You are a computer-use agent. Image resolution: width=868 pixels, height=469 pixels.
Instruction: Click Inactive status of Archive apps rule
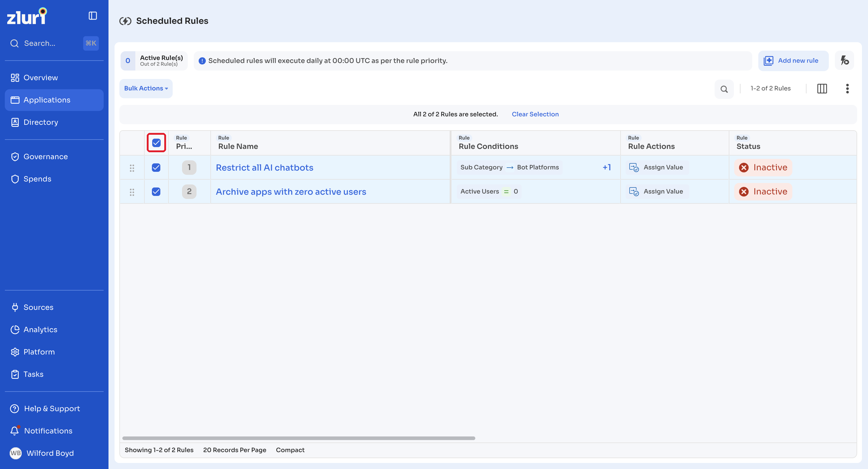click(763, 192)
